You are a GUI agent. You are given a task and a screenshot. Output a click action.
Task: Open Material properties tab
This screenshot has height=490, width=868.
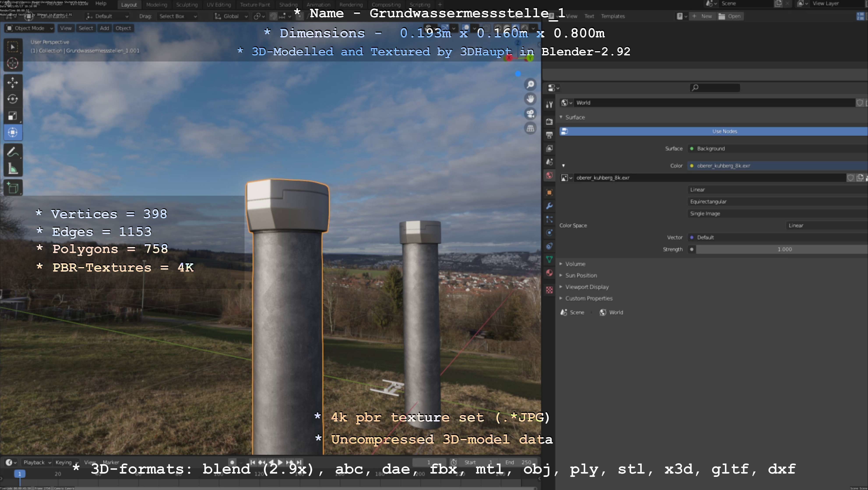tap(549, 273)
